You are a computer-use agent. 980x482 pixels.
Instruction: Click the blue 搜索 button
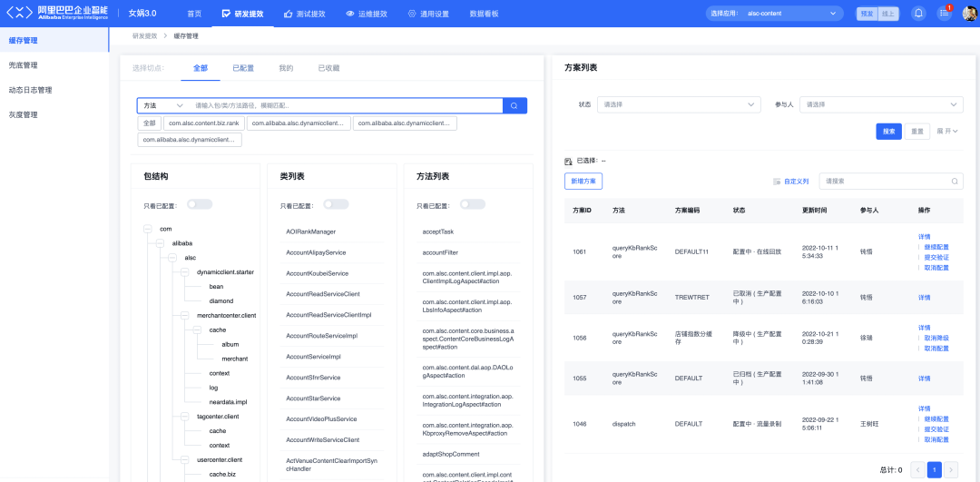pyautogui.click(x=888, y=132)
